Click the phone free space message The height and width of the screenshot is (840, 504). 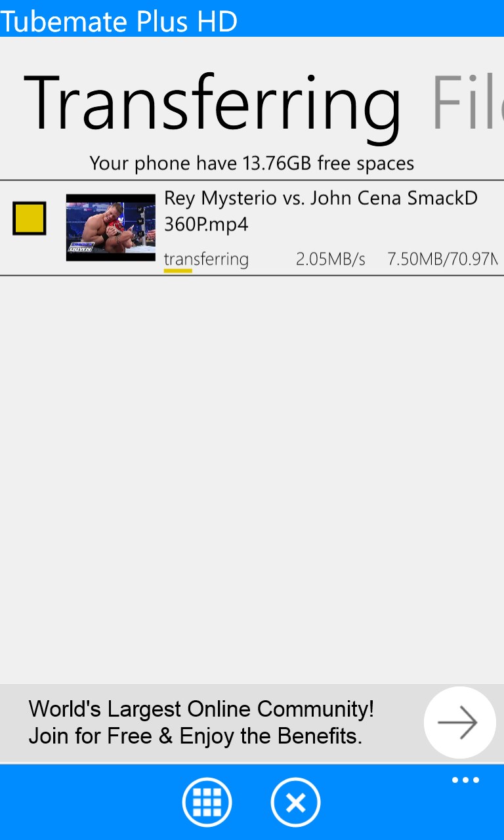click(252, 163)
